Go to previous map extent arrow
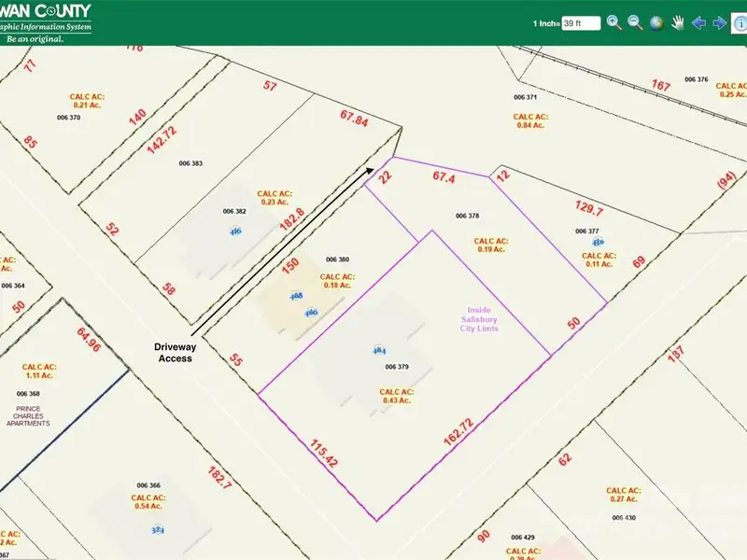The image size is (747, 560). coord(698,22)
